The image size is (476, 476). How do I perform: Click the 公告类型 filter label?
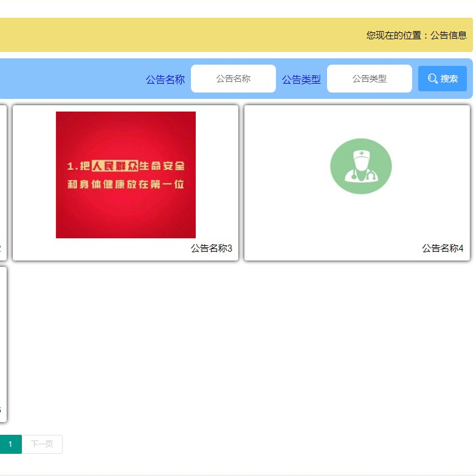point(302,79)
